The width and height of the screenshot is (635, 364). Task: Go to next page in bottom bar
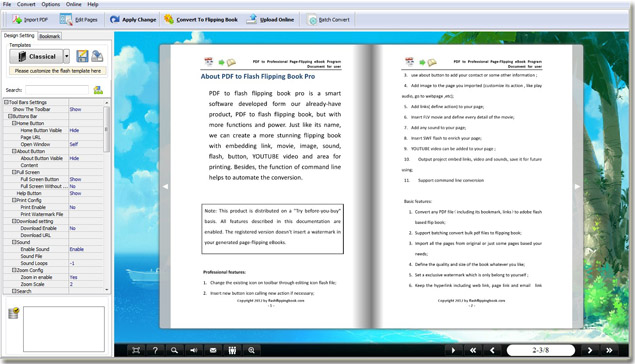tap(590, 350)
